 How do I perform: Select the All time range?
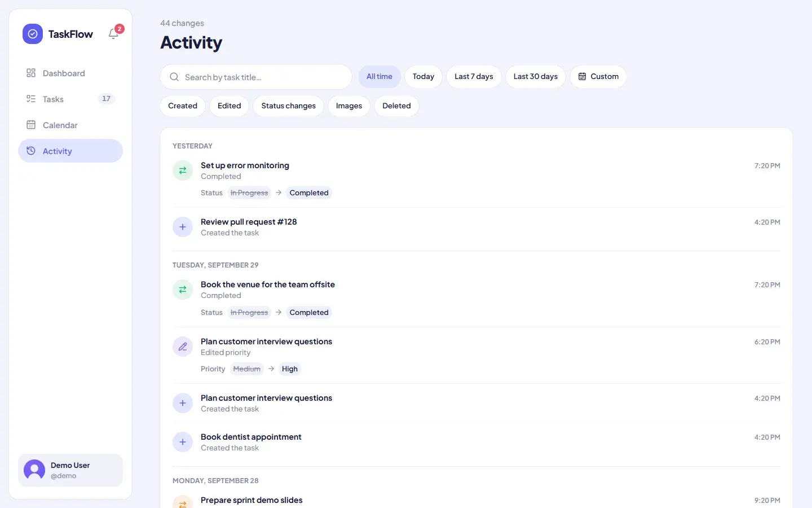coord(379,77)
